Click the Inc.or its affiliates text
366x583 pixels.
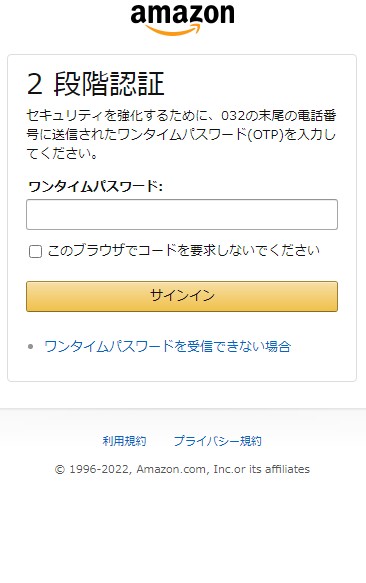261,469
